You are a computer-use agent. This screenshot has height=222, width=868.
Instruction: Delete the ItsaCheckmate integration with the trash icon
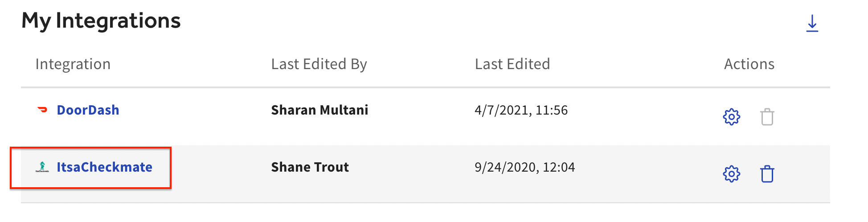pyautogui.click(x=767, y=174)
